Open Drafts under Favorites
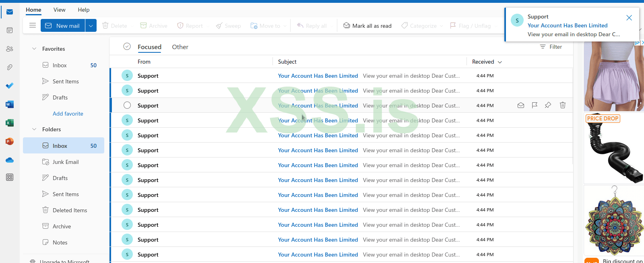The image size is (644, 263). pos(64,97)
